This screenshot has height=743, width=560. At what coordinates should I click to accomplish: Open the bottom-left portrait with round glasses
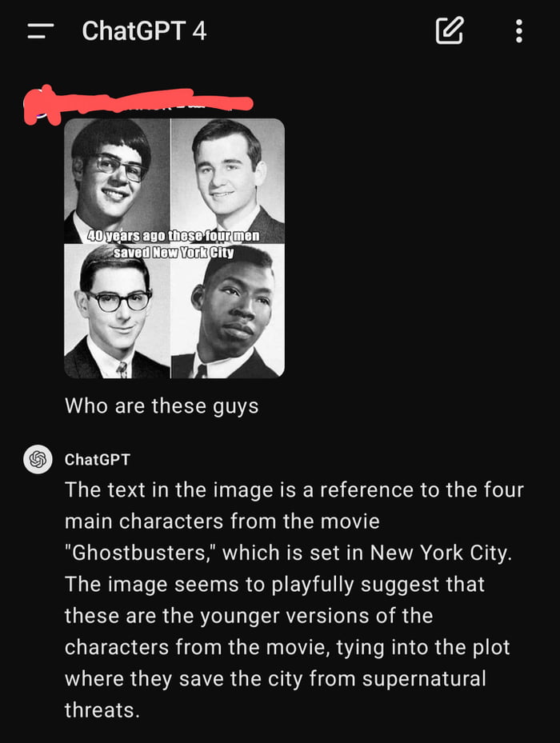click(117, 311)
